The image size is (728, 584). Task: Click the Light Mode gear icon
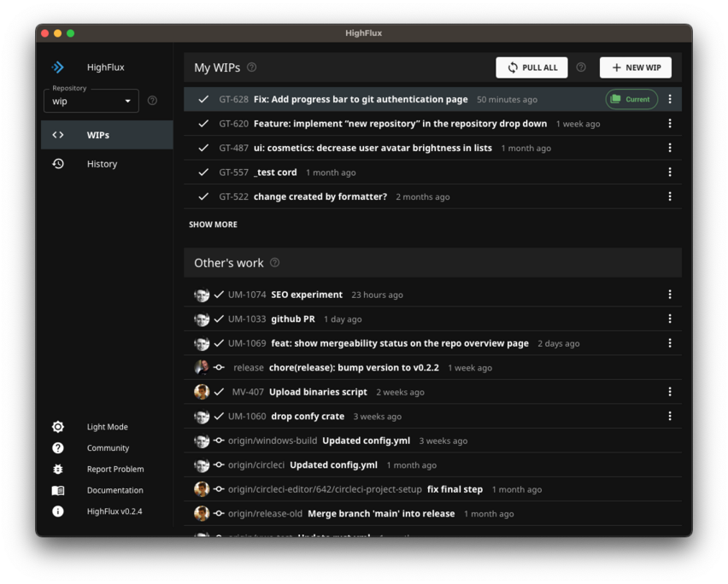click(x=57, y=426)
